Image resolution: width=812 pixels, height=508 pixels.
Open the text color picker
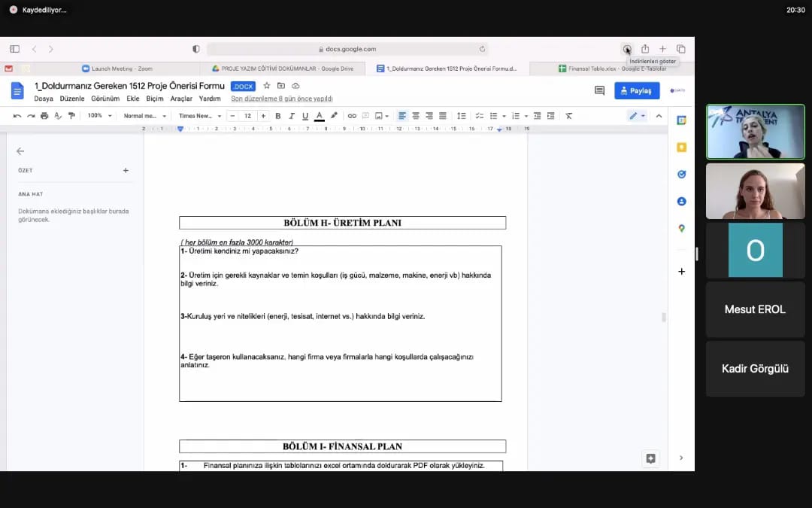(x=320, y=116)
